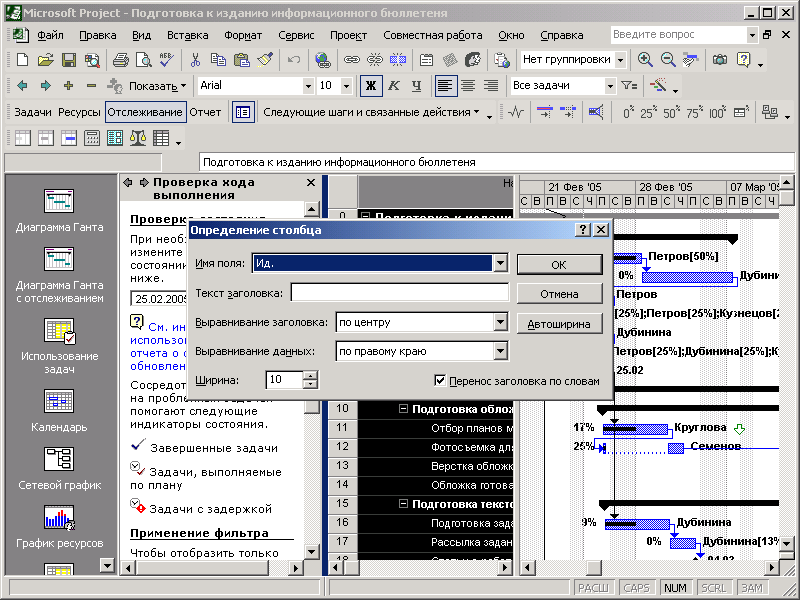Click the Copy Picture camera icon

coord(720,60)
